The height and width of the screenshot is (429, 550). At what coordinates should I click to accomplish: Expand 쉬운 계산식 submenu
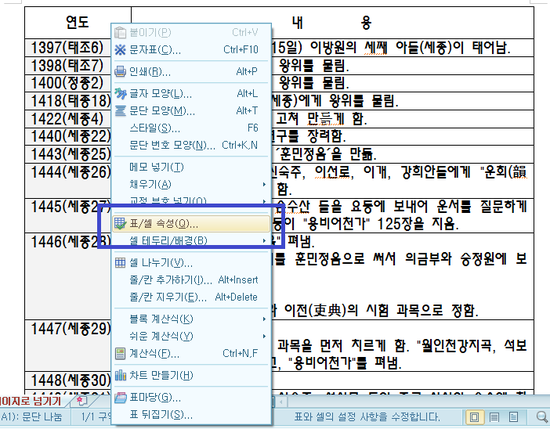click(264, 336)
